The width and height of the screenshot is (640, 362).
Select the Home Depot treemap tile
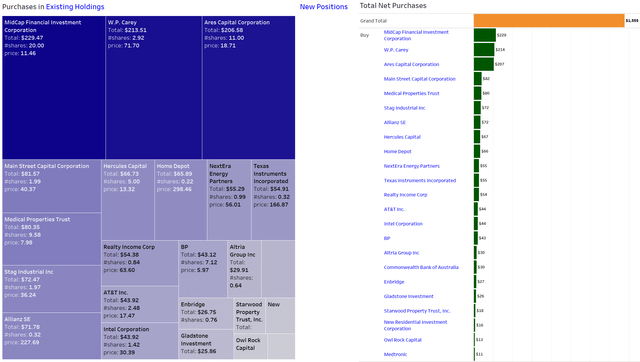coord(181,200)
